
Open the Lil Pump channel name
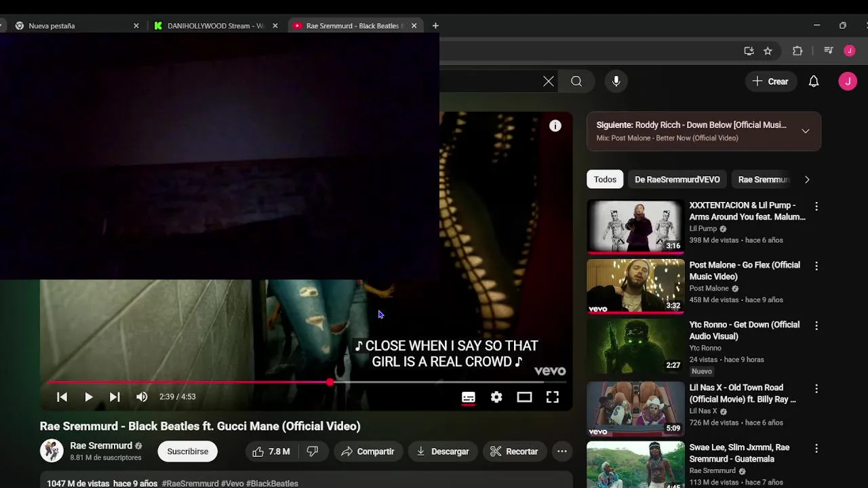point(703,229)
